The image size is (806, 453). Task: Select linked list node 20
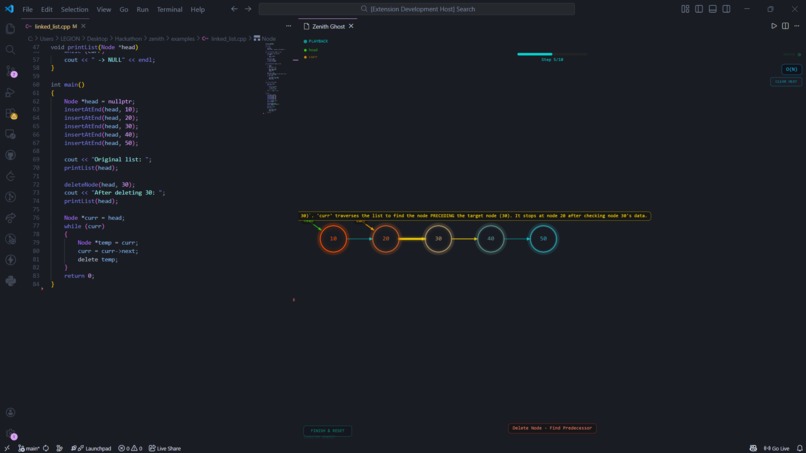click(x=386, y=239)
